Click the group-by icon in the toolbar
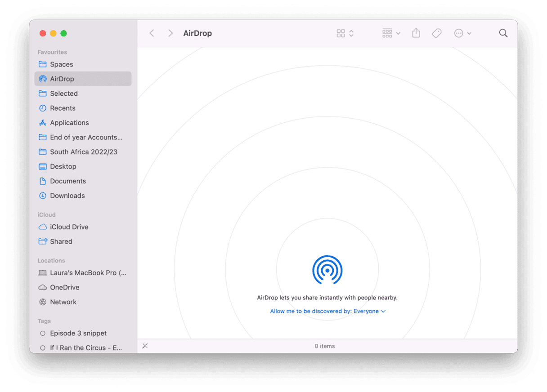 coord(388,33)
